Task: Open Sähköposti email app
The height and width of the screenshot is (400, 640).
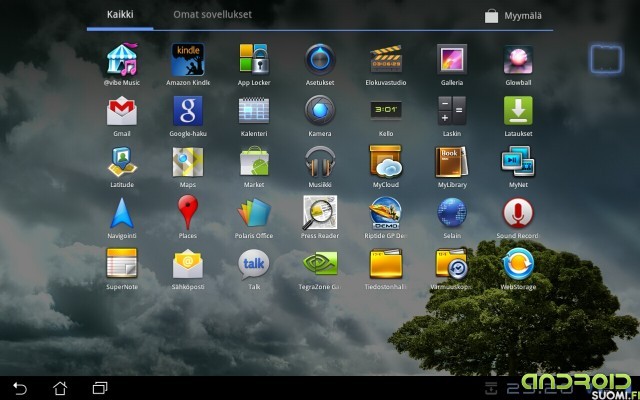Action: 188,264
